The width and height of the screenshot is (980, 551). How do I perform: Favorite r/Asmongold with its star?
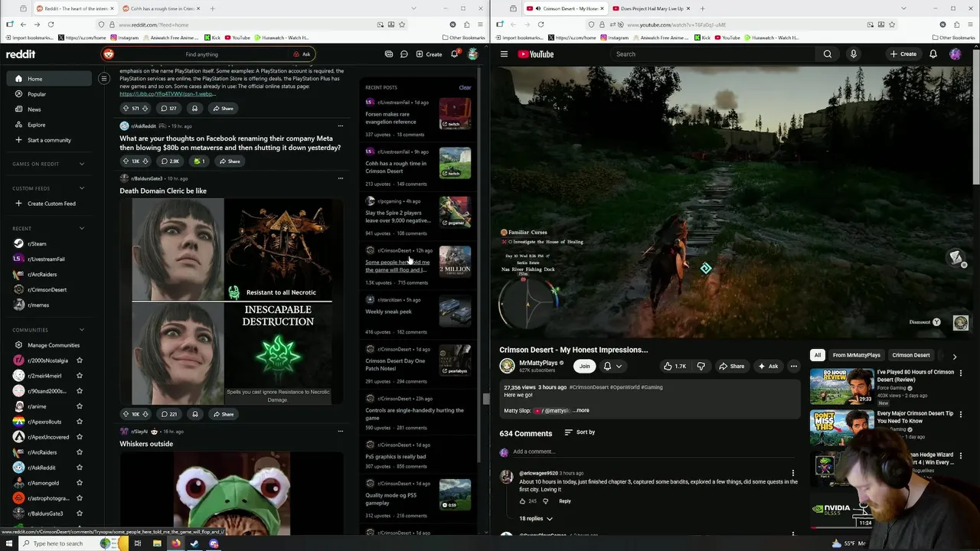click(79, 483)
